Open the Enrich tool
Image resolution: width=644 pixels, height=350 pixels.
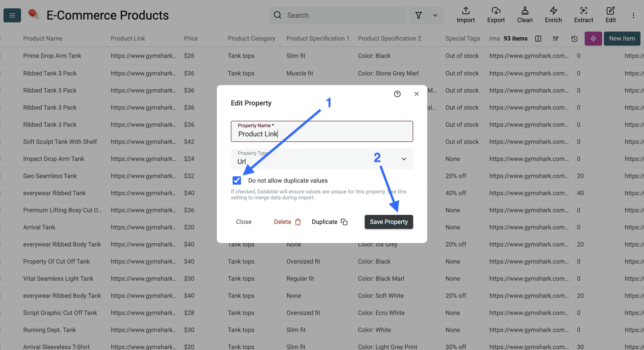pyautogui.click(x=553, y=15)
